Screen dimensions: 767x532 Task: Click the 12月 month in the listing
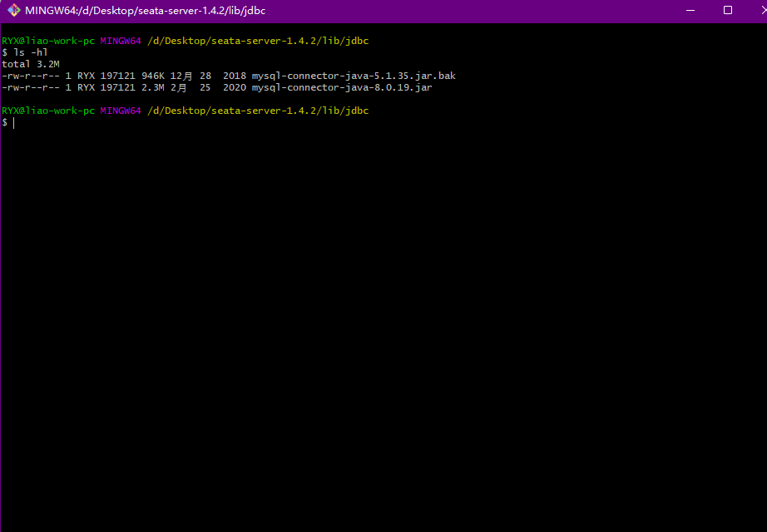click(x=181, y=76)
